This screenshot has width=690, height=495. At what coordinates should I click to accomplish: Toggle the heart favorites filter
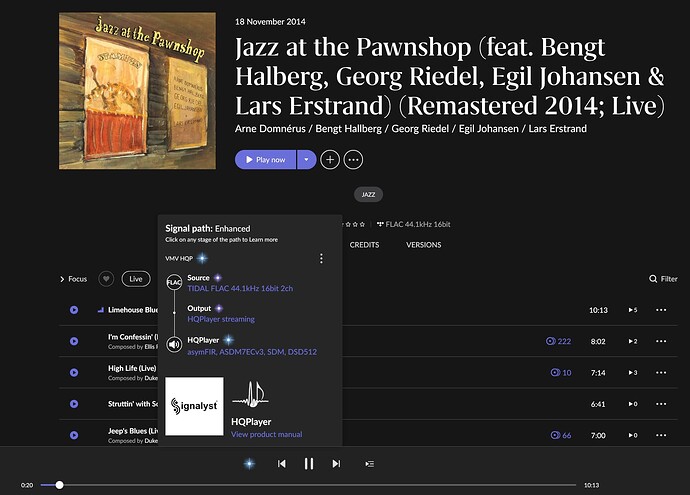coord(106,279)
